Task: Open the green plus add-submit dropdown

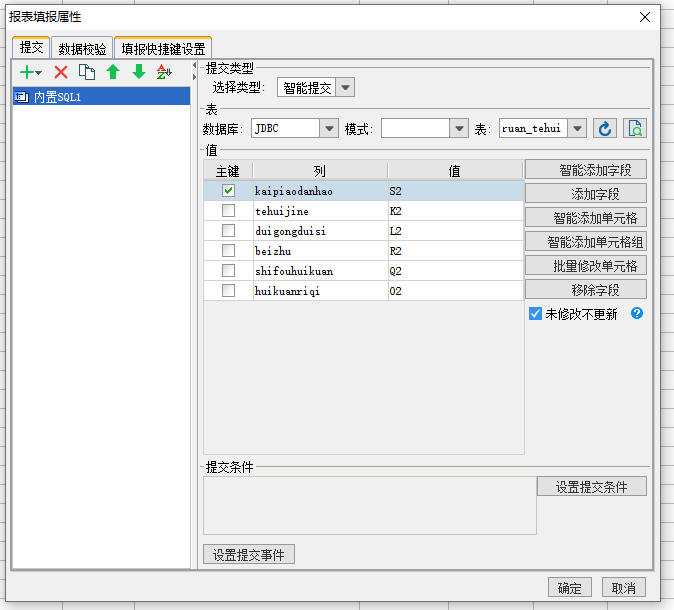Action: pyautogui.click(x=31, y=72)
